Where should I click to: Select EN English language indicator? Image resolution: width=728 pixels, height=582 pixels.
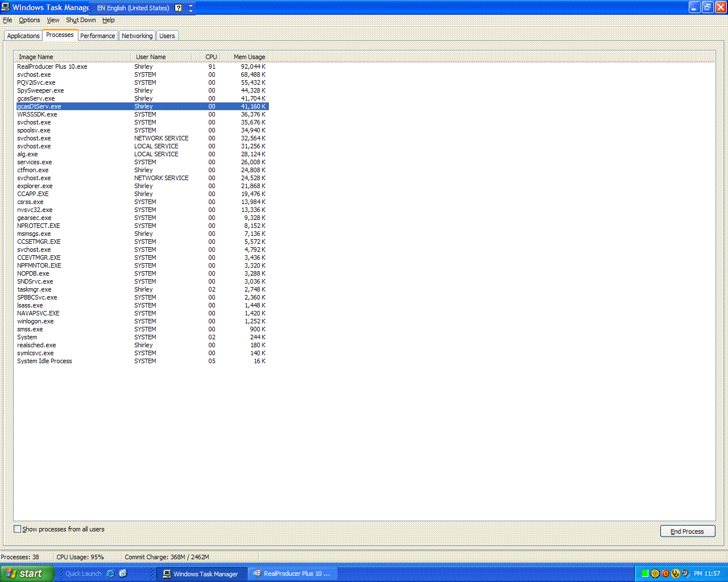click(133, 8)
